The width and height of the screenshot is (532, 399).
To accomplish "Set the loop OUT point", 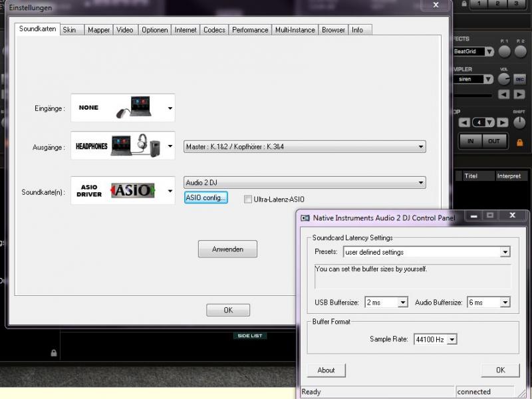I will pyautogui.click(x=494, y=141).
